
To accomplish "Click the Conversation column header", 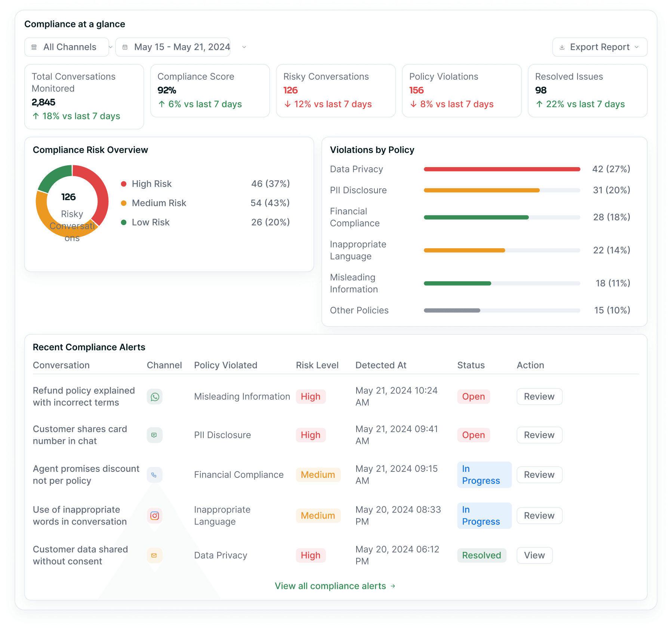I will [61, 365].
